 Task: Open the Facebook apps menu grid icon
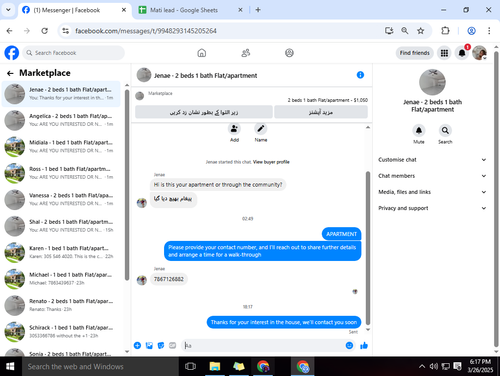[x=444, y=53]
